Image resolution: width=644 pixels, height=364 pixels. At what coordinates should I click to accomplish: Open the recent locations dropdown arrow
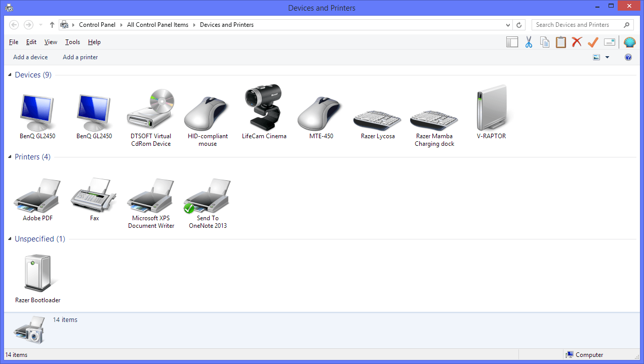pos(40,25)
